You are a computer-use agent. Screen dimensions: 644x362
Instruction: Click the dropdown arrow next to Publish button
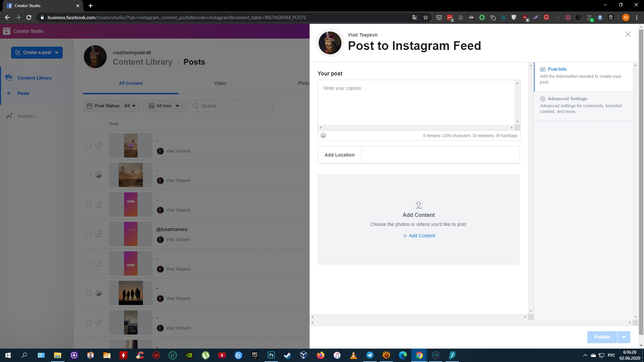pyautogui.click(x=624, y=337)
